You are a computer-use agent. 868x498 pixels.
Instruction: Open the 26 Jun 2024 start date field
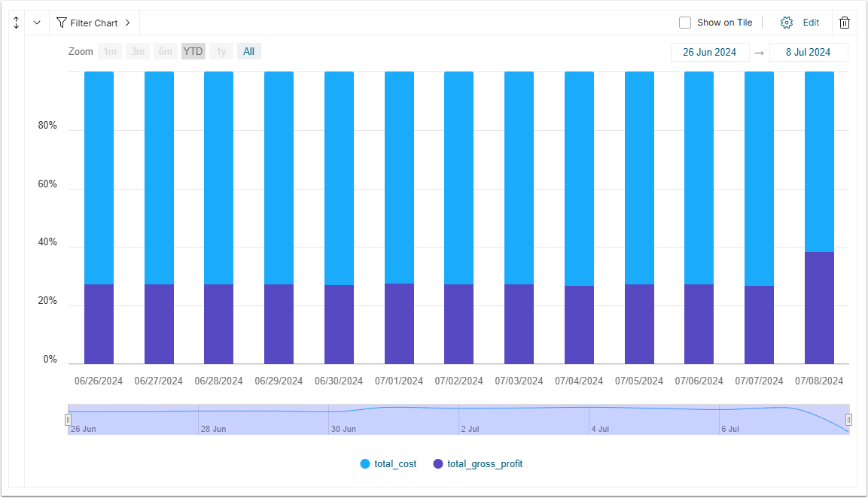click(710, 52)
